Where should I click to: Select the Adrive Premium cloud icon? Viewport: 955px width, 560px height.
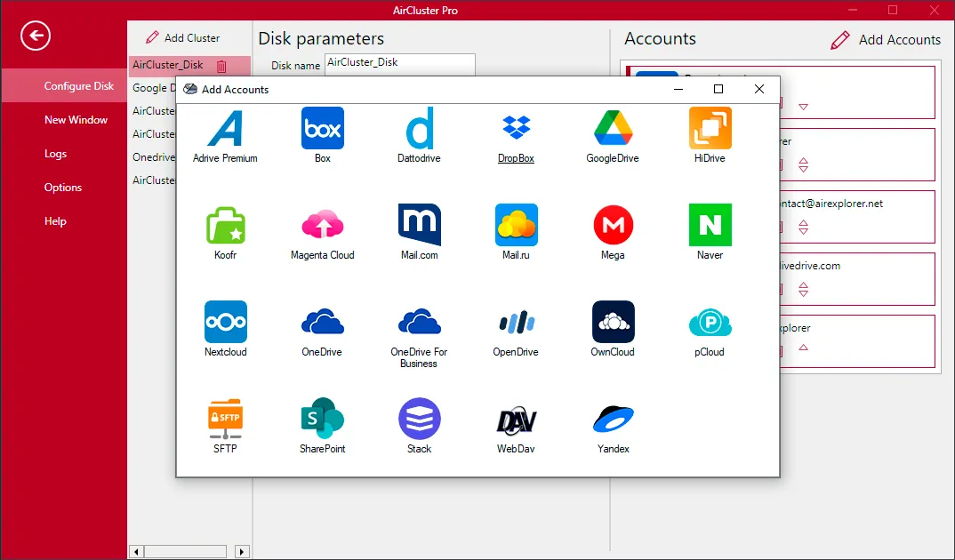(225, 128)
